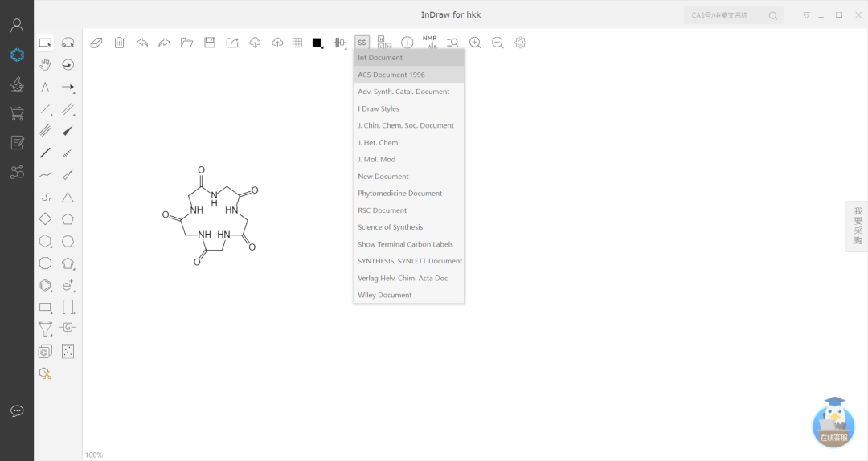The height and width of the screenshot is (461, 868).
Task: Open the black color swatch picker
Action: tap(317, 43)
